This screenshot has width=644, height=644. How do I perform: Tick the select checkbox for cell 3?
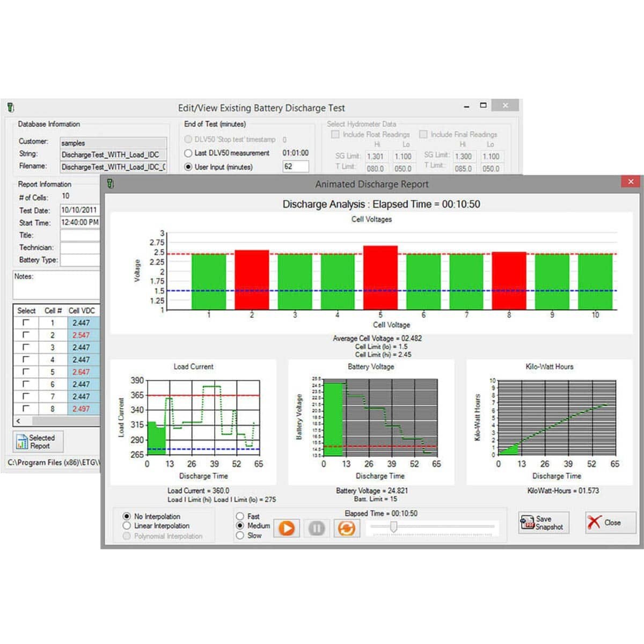[x=26, y=347]
